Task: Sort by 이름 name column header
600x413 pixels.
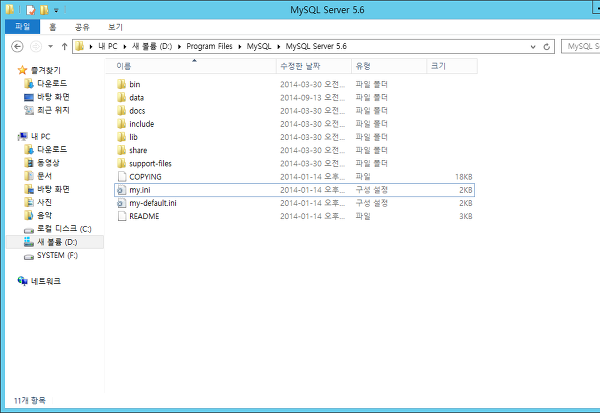Action: click(x=191, y=66)
